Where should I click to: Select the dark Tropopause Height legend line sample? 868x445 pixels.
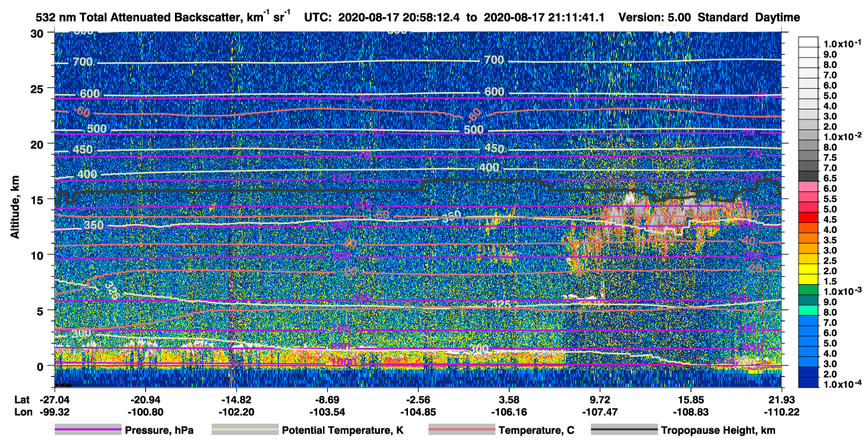(623, 430)
